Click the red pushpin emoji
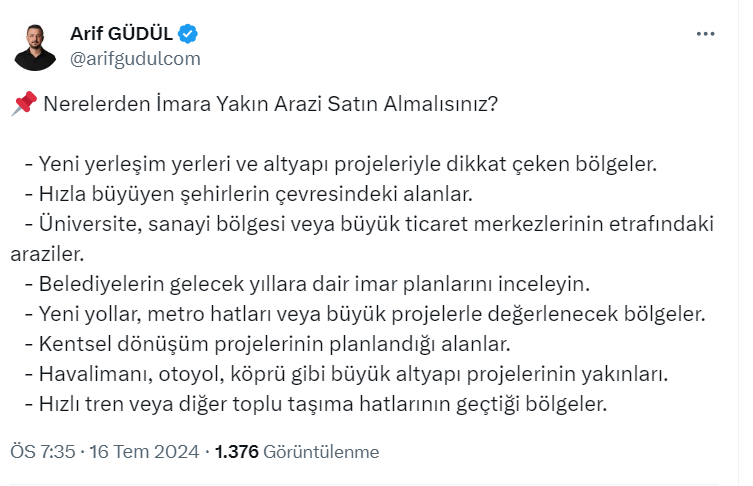Viewport: 753px width, 486px height. 24,104
